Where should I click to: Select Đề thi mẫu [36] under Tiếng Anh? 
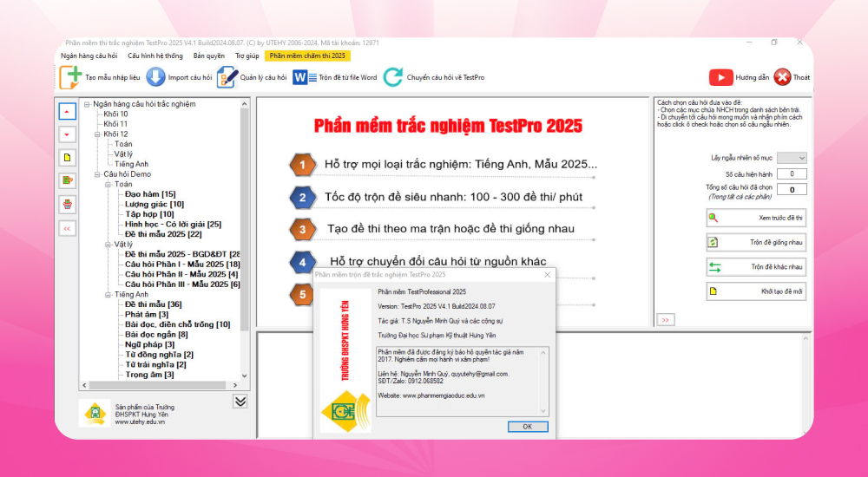pyautogui.click(x=154, y=304)
